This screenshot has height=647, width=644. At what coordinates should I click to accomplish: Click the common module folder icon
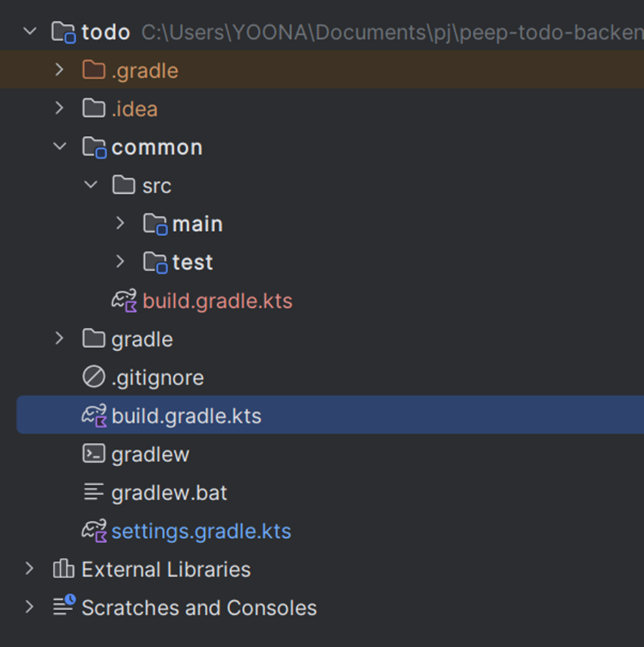[x=94, y=147]
